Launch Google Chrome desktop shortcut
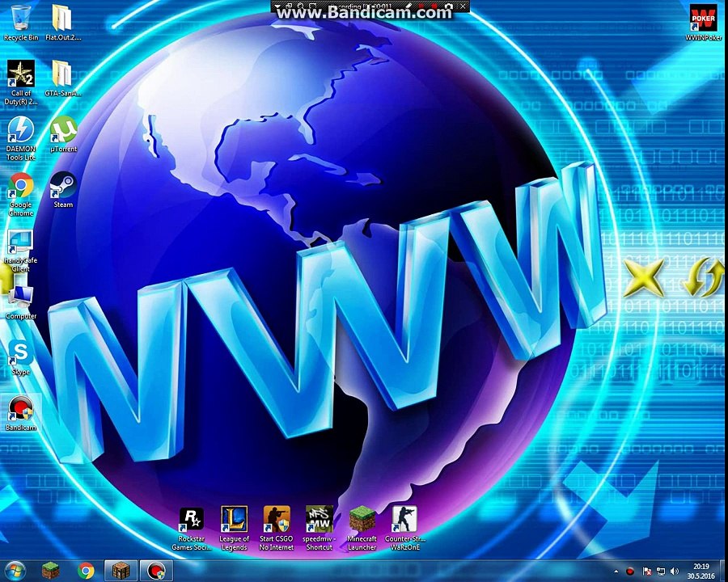This screenshot has height=582, width=728. click(21, 195)
